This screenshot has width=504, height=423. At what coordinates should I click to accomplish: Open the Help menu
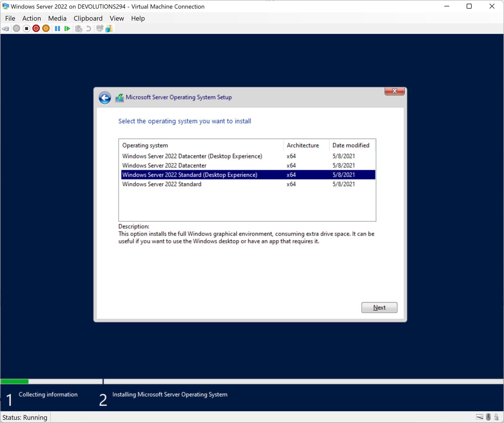(x=138, y=18)
